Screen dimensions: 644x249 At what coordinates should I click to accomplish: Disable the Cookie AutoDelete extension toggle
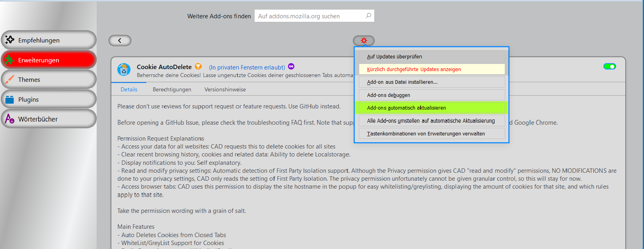click(x=609, y=66)
